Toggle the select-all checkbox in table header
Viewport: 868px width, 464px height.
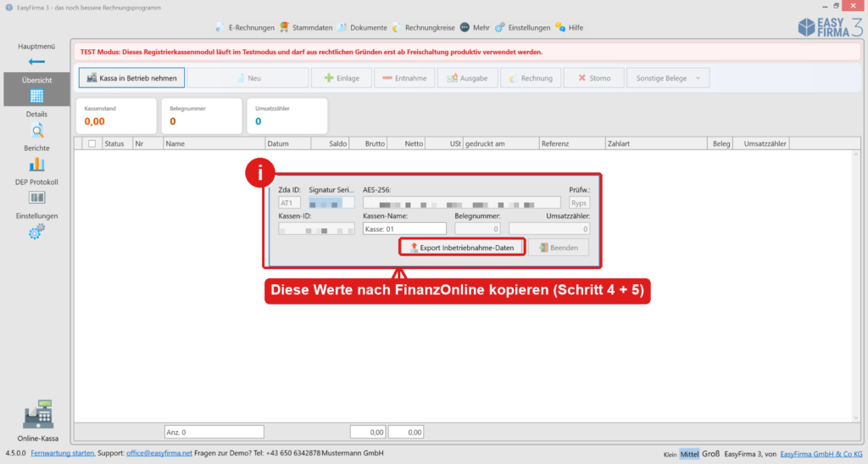92,143
